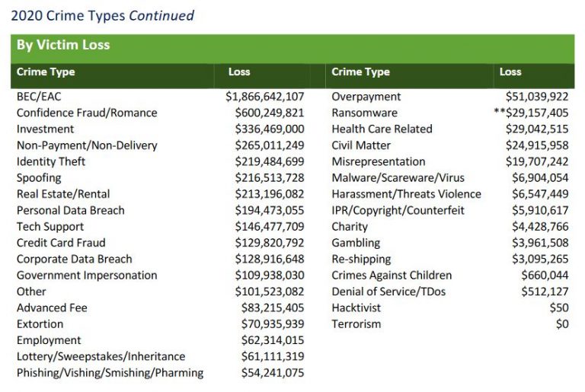Viewport: 585px width, 392px height.
Task: Click the $1,866,642,107 loss value
Action: coord(265,97)
